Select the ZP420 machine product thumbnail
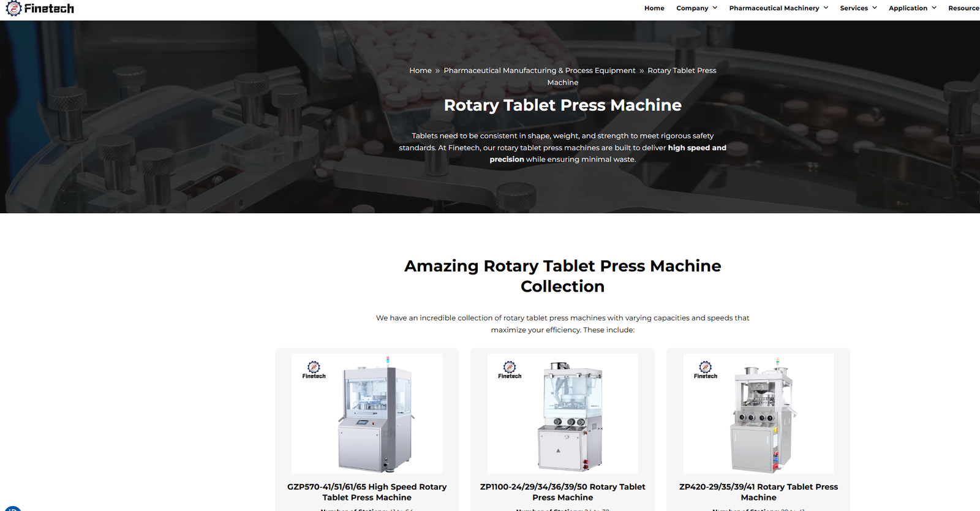The width and height of the screenshot is (980, 511). [758, 414]
